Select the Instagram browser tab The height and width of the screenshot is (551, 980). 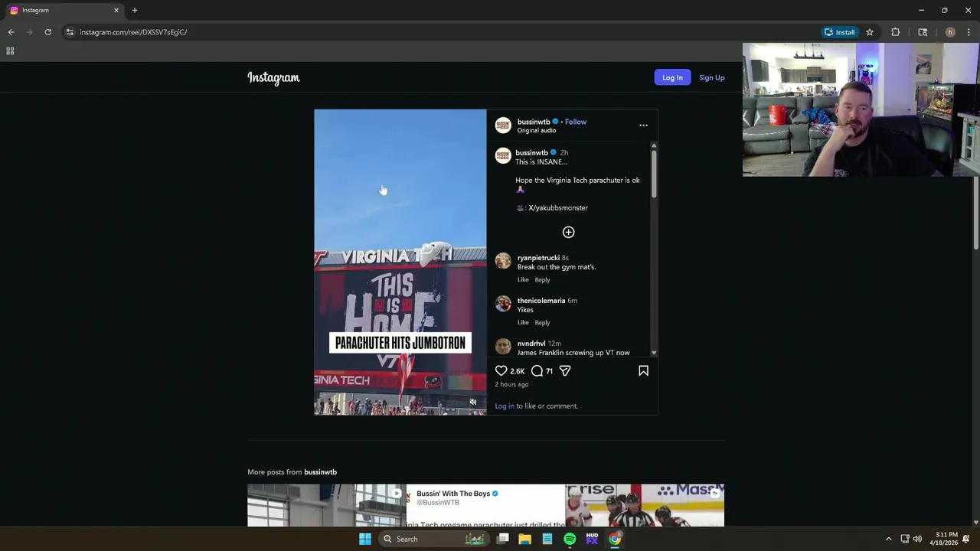64,10
